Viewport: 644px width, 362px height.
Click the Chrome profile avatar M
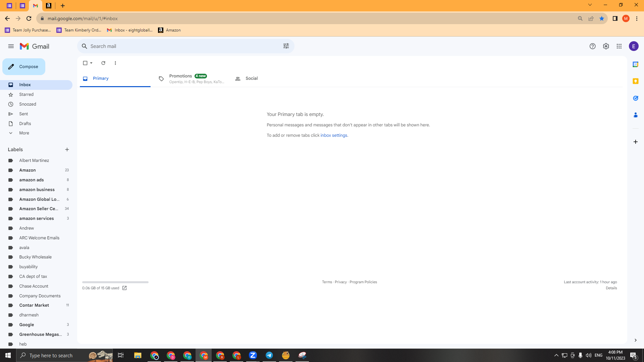(626, 18)
